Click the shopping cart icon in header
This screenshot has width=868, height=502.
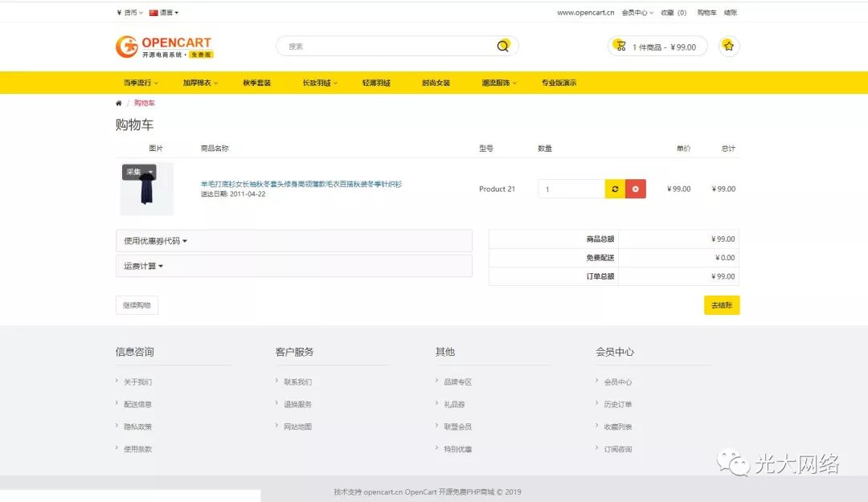click(620, 47)
